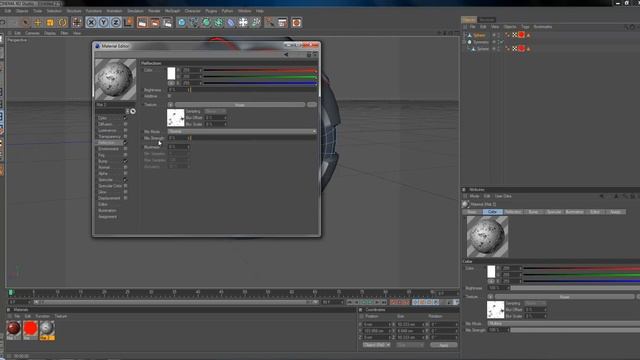Select the Scale tool in the toolbar

point(50,22)
